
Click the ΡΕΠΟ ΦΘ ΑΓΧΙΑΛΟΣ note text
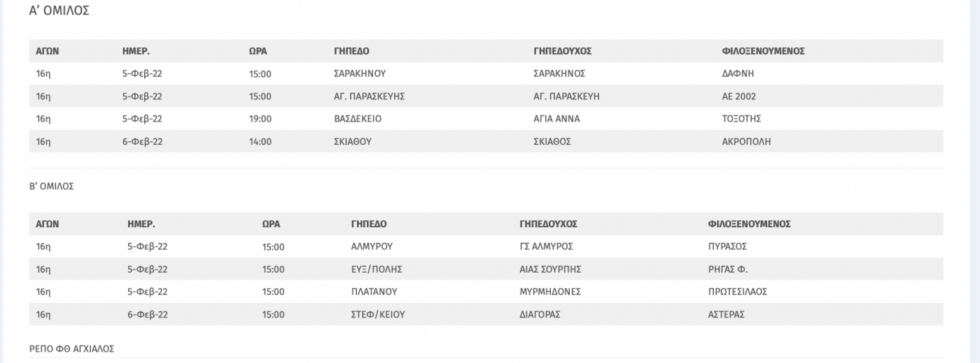pos(71,348)
